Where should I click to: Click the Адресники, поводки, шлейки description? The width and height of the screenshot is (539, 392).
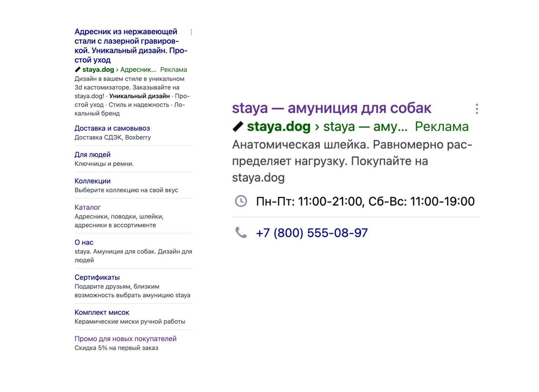point(119,221)
